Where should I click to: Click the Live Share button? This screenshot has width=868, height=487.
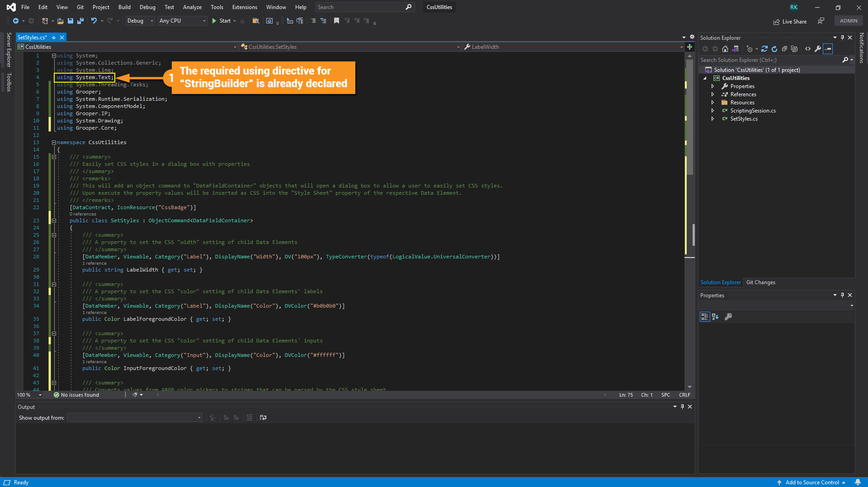click(790, 21)
